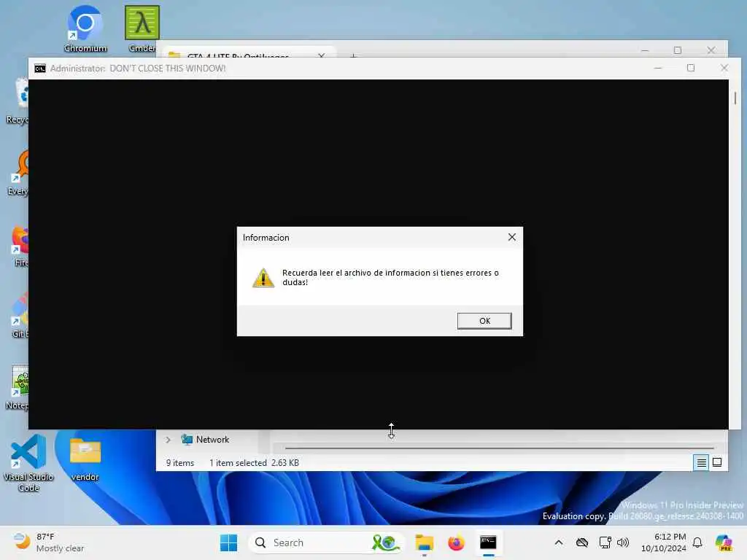Click '9 items' status bar text
The height and width of the screenshot is (560, 747).
(180, 463)
